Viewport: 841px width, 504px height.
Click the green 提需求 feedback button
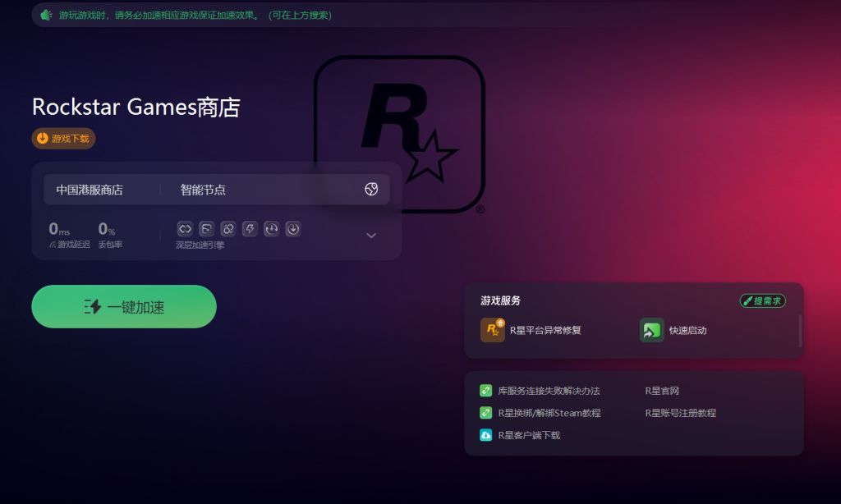763,300
